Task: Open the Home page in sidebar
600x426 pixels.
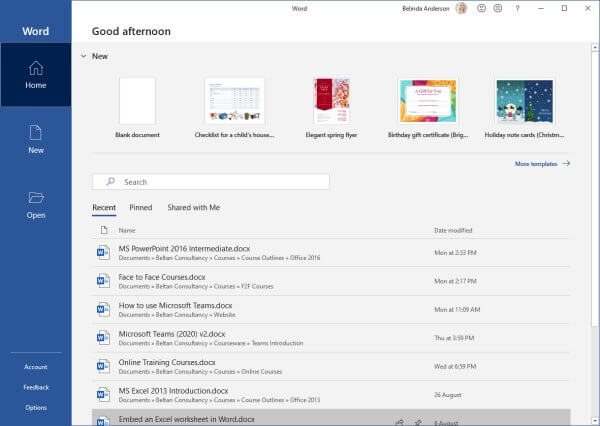Action: pyautogui.click(x=36, y=75)
